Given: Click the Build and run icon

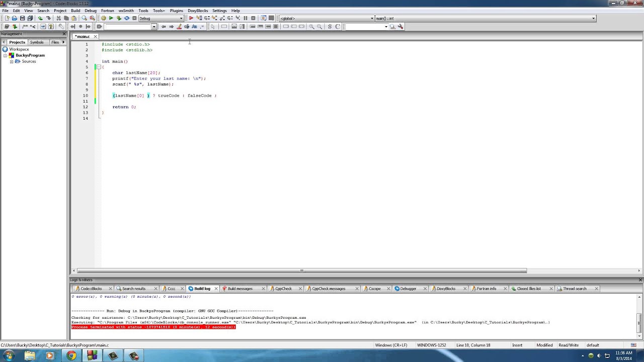Looking at the screenshot, I should click(x=119, y=18).
